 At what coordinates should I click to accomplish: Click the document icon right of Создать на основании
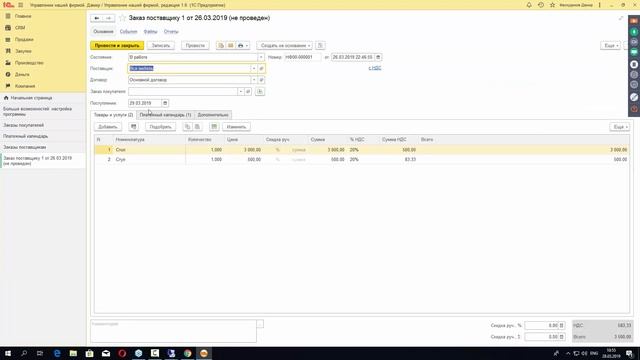(320, 46)
